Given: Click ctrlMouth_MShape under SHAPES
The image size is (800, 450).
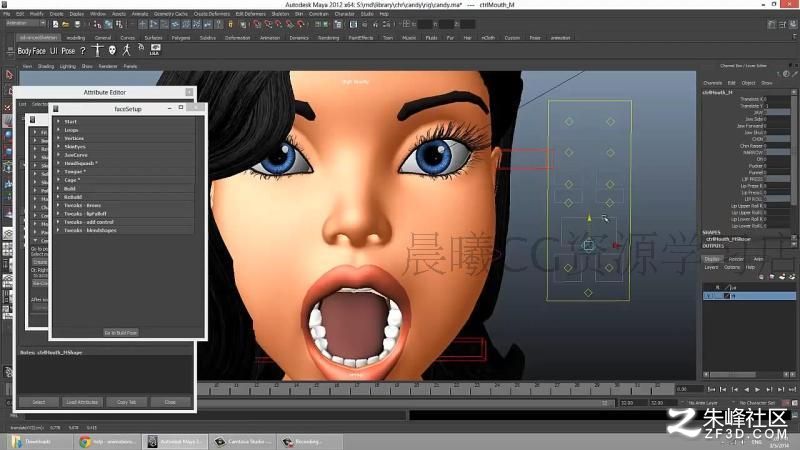Looking at the screenshot, I should tap(728, 239).
